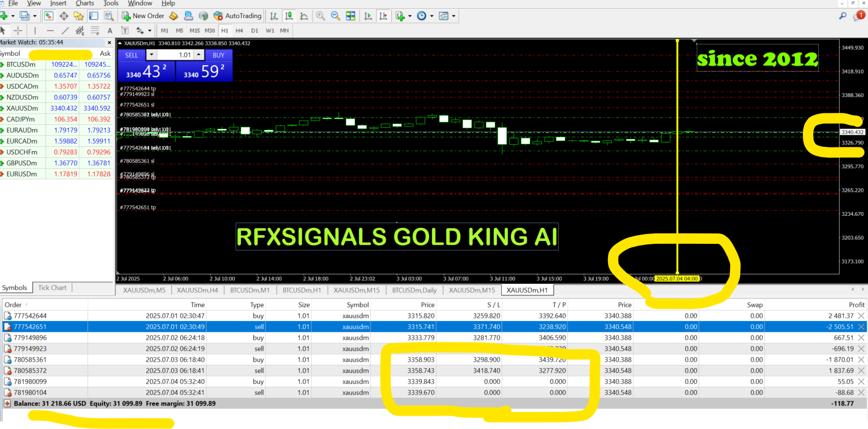This screenshot has height=429, width=868.
Task: Switch chart to Candlesticks type
Action: [x=289, y=16]
